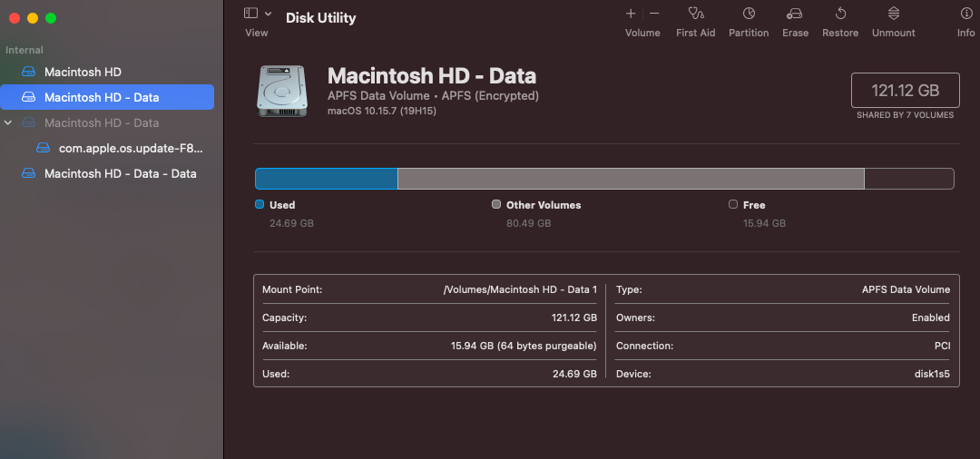Zoom window with the green button
The height and width of the screenshot is (459, 980).
[x=51, y=18]
